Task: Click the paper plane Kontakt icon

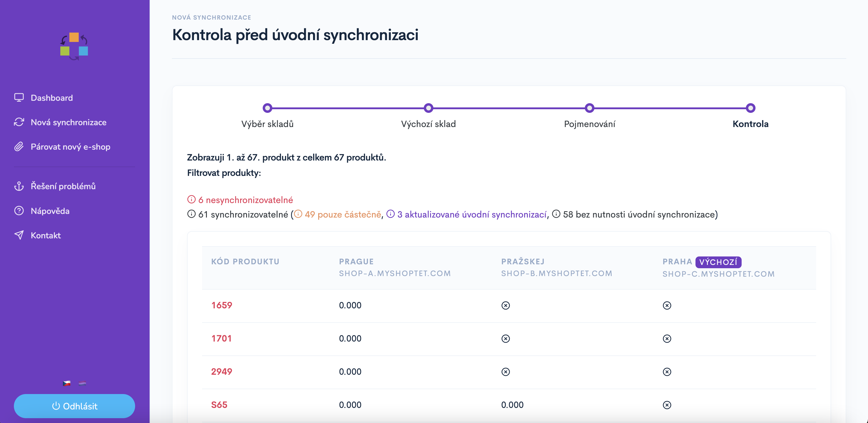Action: click(19, 235)
